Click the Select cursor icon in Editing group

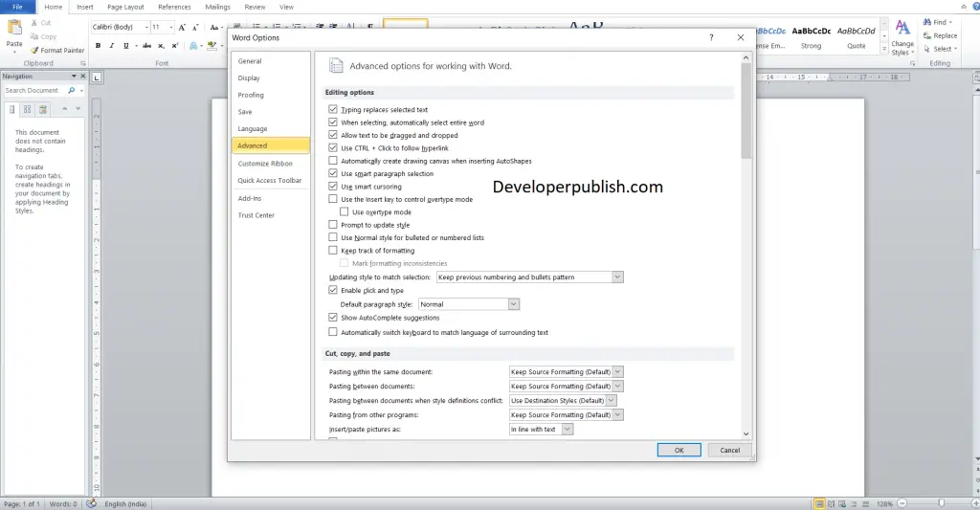coord(927,49)
